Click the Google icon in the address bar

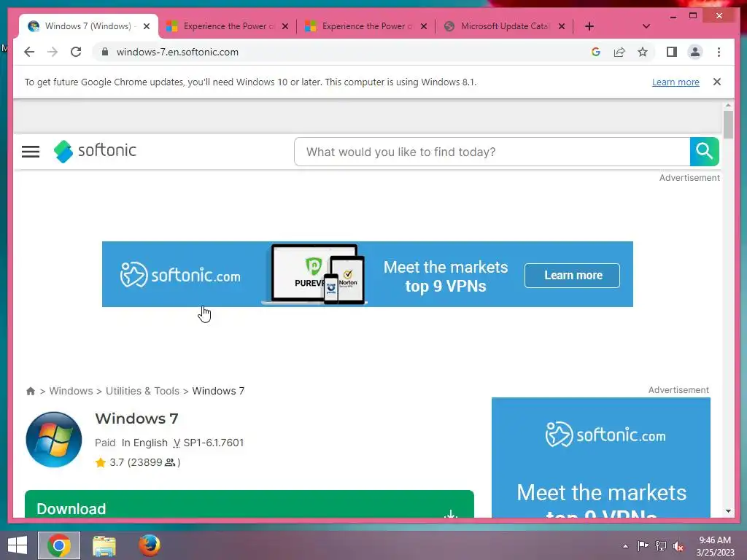click(595, 52)
